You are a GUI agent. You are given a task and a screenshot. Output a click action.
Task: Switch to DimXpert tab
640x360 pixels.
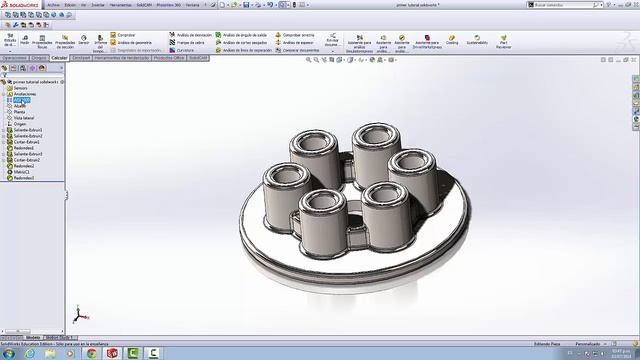pos(81,58)
